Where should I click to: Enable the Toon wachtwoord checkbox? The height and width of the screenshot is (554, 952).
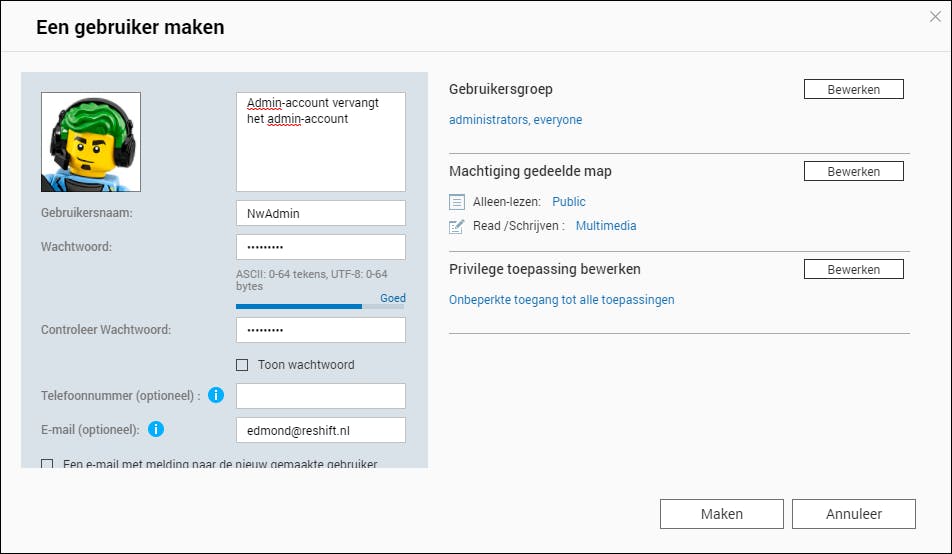[x=242, y=365]
